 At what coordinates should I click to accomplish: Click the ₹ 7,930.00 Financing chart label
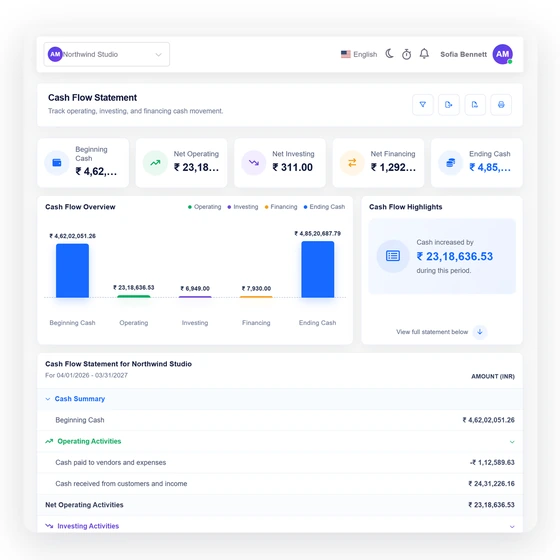256,289
